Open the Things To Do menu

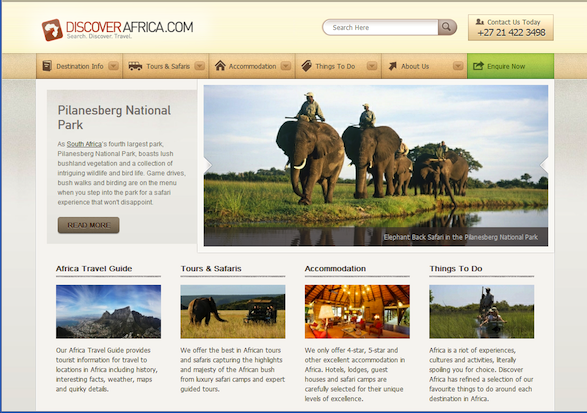pyautogui.click(x=338, y=66)
